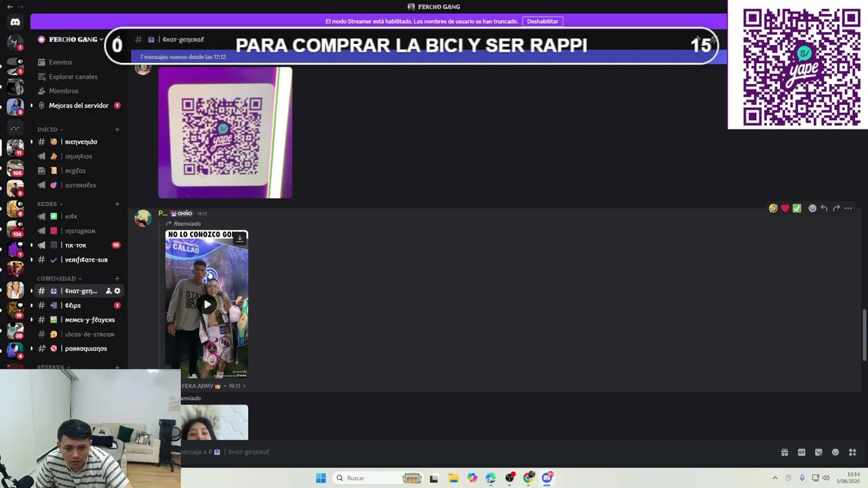Open the kick channel

[80, 217]
